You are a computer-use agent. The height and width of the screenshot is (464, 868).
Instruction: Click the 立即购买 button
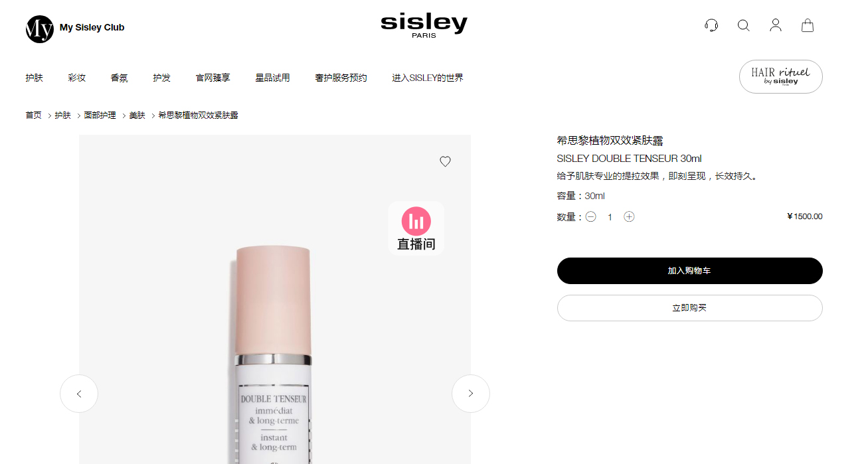[689, 308]
